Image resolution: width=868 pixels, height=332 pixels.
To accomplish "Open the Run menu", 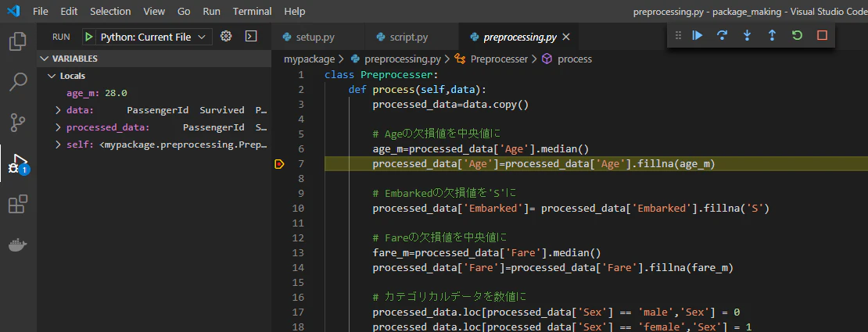I will click(211, 11).
